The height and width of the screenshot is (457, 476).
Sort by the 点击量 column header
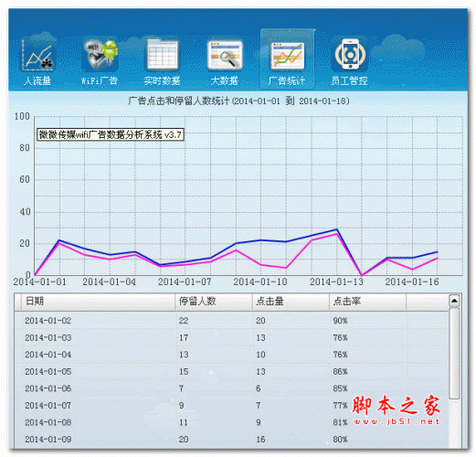coord(291,302)
